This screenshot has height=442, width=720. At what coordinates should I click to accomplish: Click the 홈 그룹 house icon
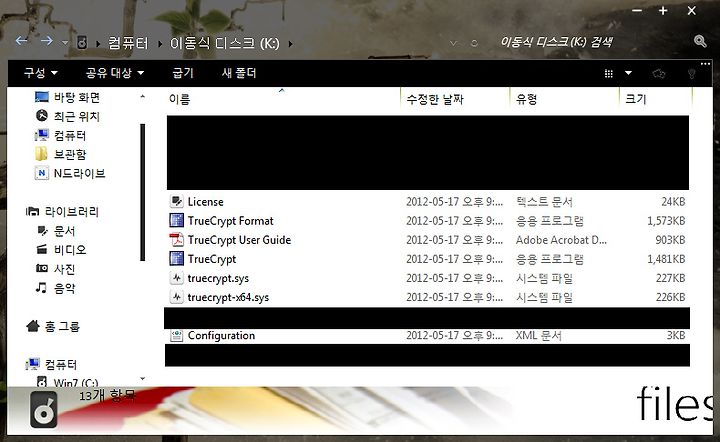[x=33, y=326]
